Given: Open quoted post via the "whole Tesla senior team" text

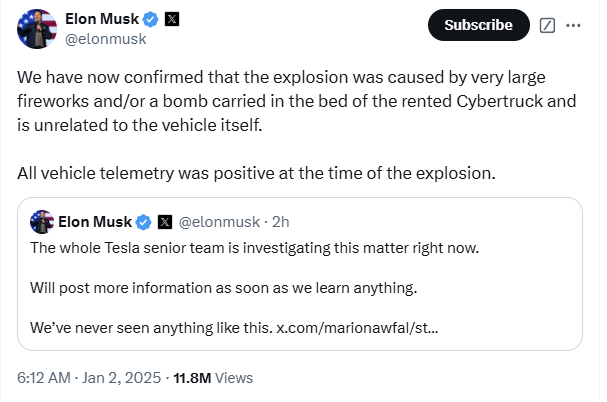Looking at the screenshot, I should (x=256, y=247).
